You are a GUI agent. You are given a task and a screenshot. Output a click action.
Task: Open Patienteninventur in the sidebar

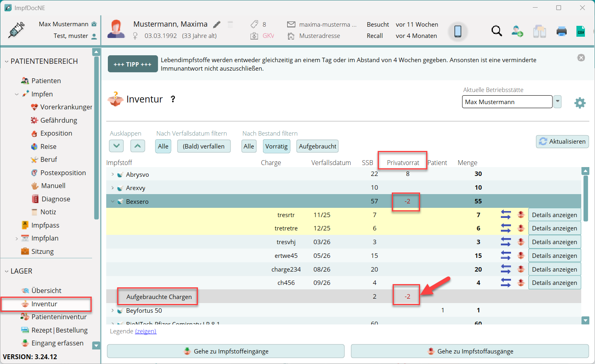point(59,317)
